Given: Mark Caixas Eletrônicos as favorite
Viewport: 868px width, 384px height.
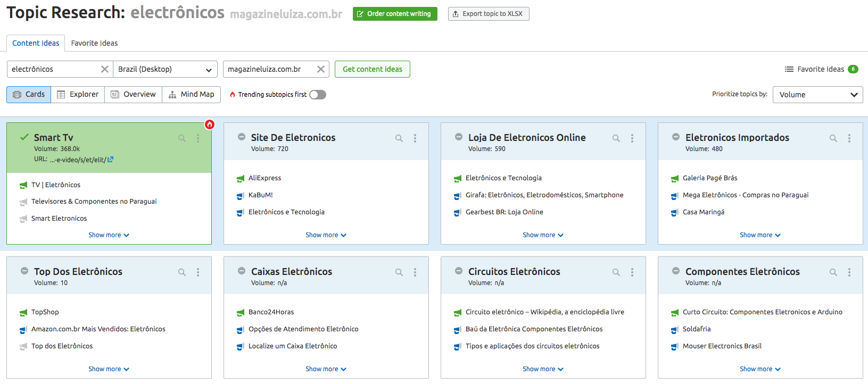Looking at the screenshot, I should click(242, 271).
